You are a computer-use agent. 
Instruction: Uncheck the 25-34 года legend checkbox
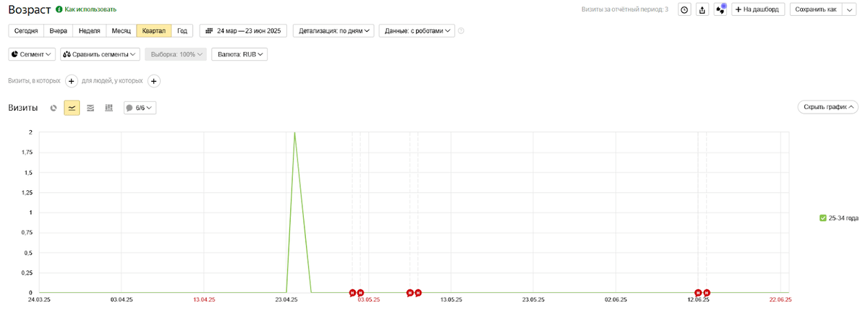(823, 218)
